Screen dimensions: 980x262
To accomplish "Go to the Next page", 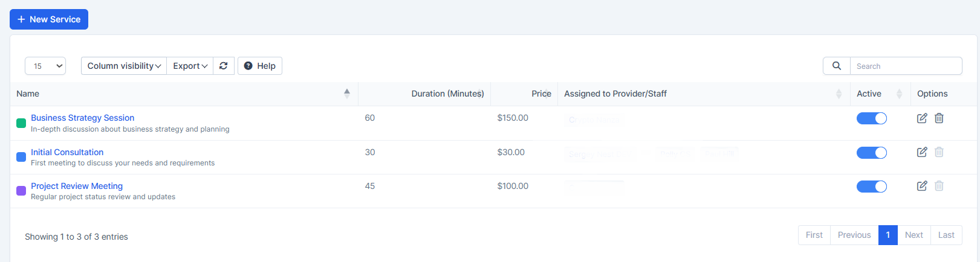I will pos(913,235).
